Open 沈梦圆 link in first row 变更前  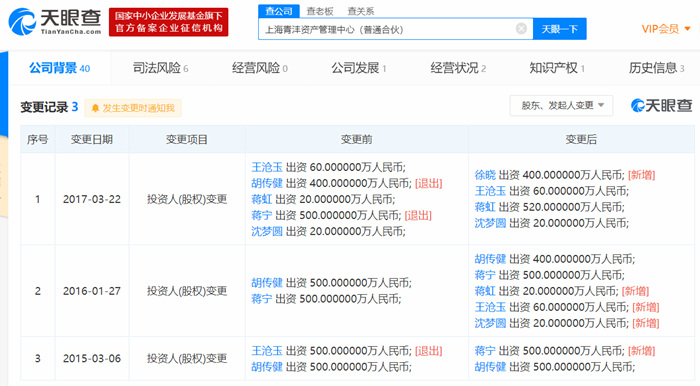click(x=267, y=231)
